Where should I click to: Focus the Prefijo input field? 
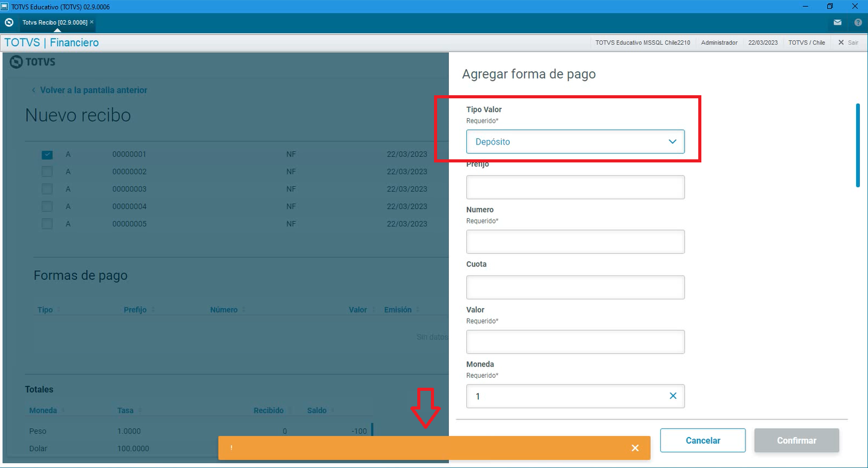click(x=575, y=187)
